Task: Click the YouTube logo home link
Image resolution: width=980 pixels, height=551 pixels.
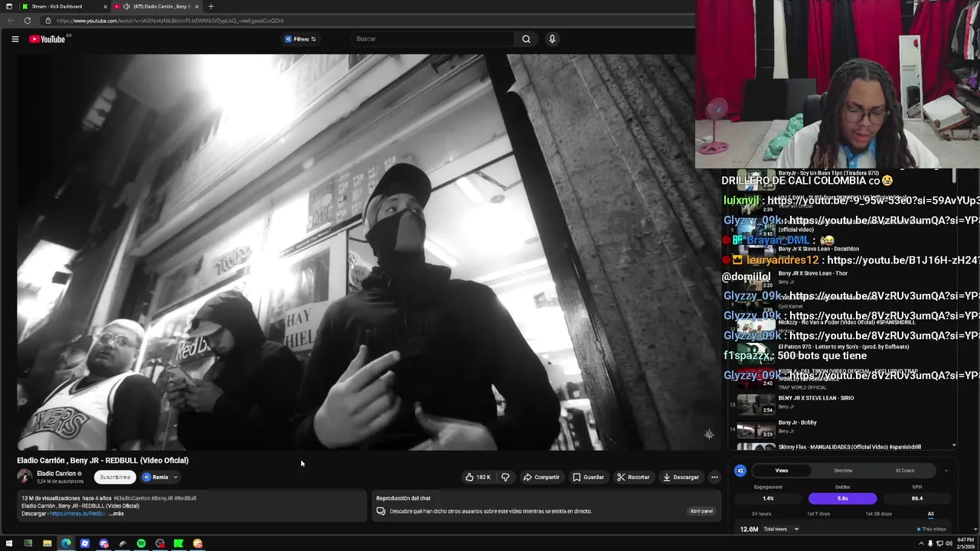Action: (x=47, y=39)
